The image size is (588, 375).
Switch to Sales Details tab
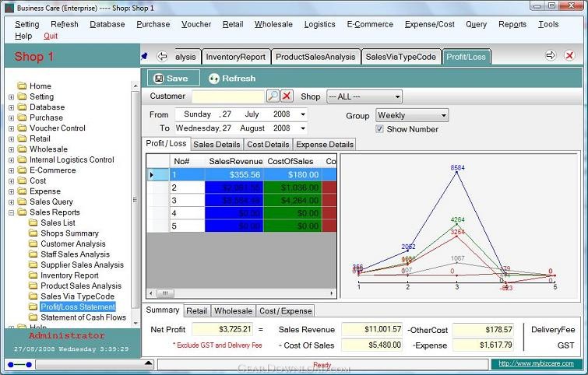click(x=217, y=144)
